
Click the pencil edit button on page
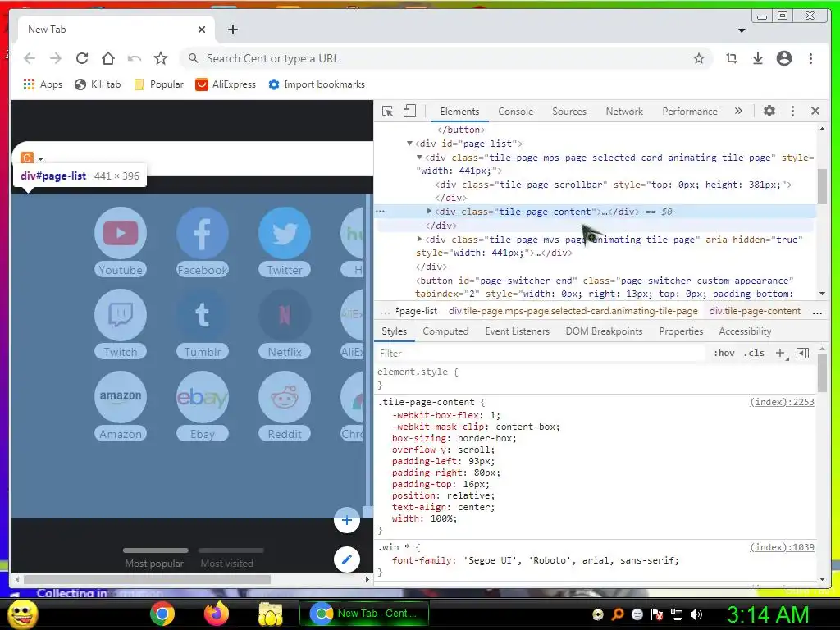pyautogui.click(x=347, y=559)
